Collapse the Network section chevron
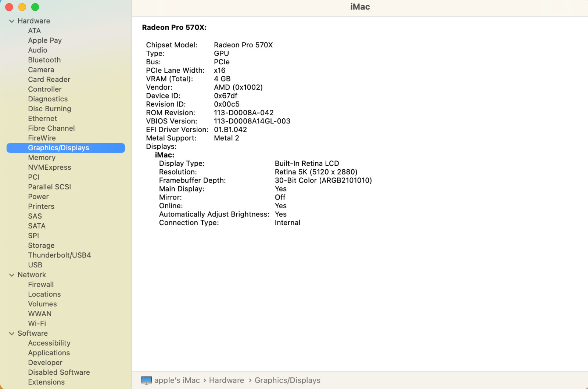 [12, 275]
